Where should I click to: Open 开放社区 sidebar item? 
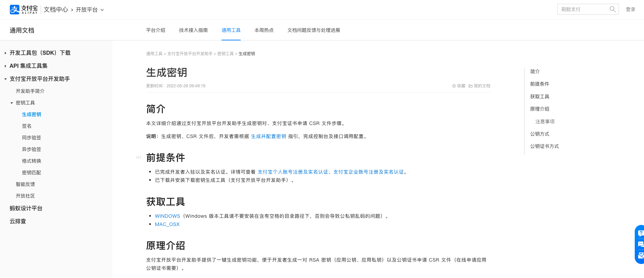pyautogui.click(x=25, y=196)
